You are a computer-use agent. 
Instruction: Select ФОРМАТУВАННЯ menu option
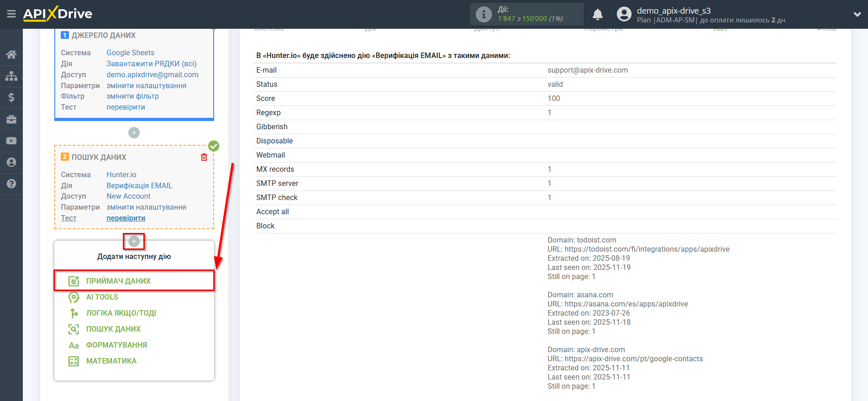[116, 345]
